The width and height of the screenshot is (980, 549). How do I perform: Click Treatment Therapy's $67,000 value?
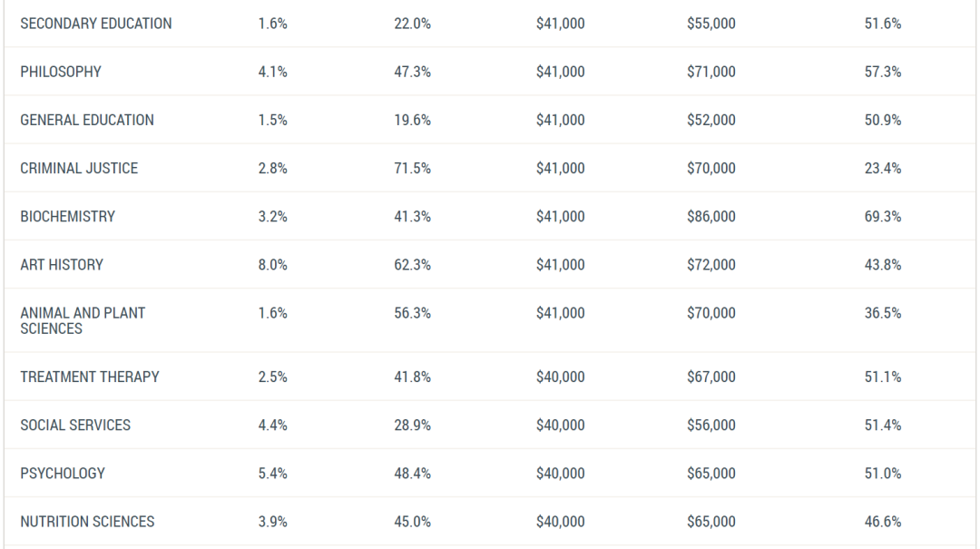(x=711, y=377)
